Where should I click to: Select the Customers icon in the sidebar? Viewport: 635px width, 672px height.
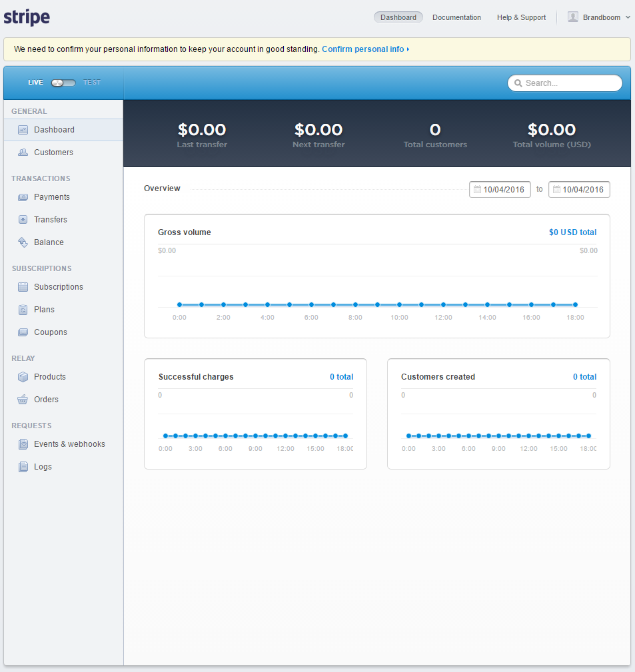point(23,152)
